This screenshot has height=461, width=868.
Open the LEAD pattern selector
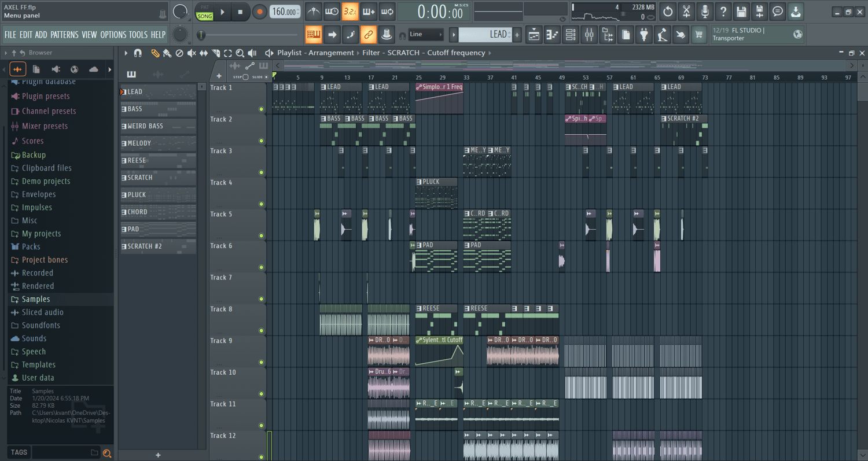(485, 35)
